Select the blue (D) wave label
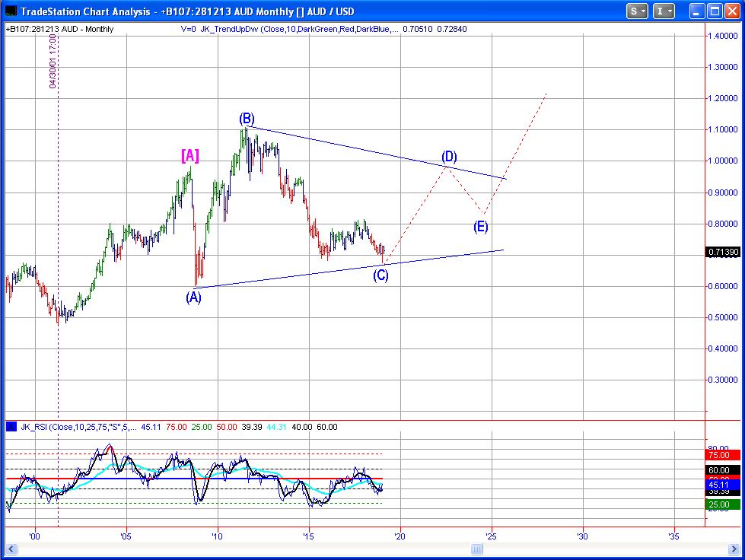 [449, 157]
